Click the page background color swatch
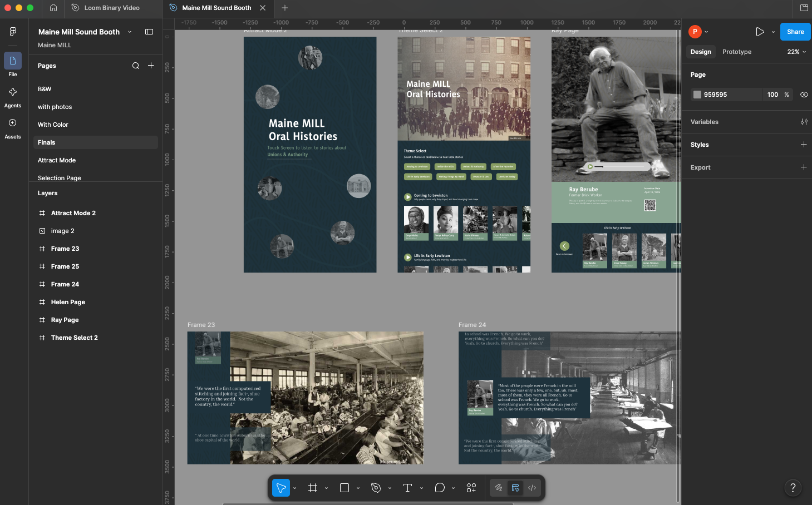 (x=697, y=95)
